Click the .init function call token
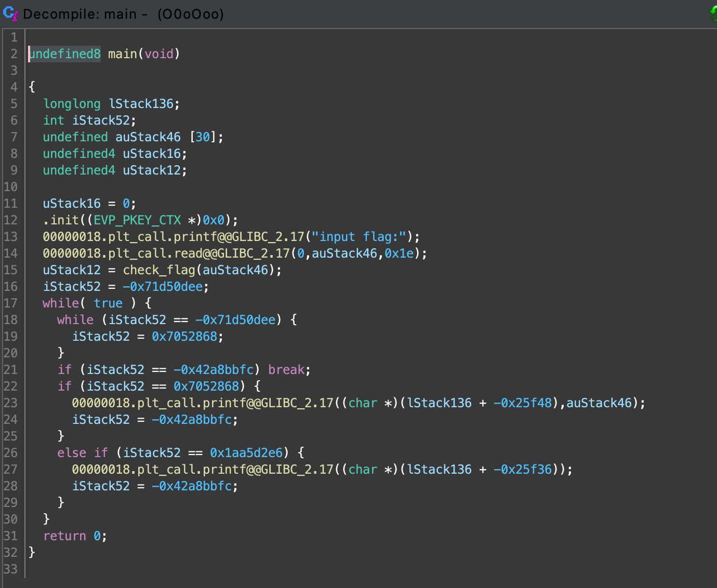717x588 pixels. [61, 220]
